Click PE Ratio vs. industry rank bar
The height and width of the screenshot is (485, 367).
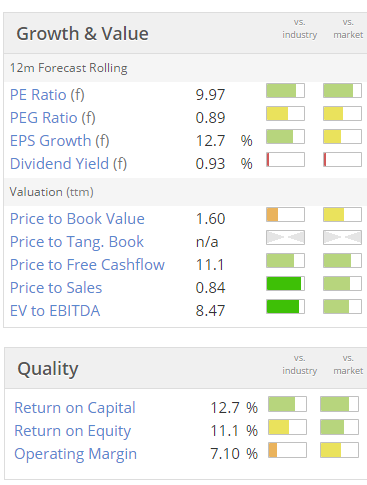pyautogui.click(x=285, y=91)
